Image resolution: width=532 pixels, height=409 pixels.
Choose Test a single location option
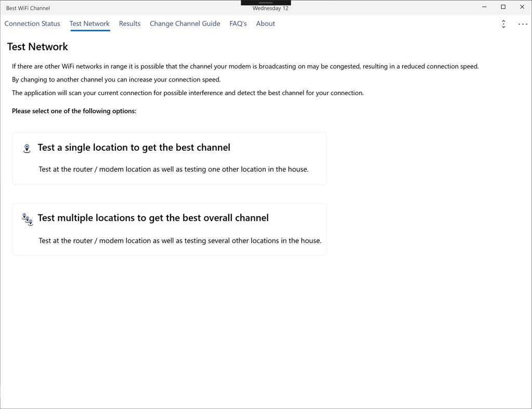tap(170, 159)
